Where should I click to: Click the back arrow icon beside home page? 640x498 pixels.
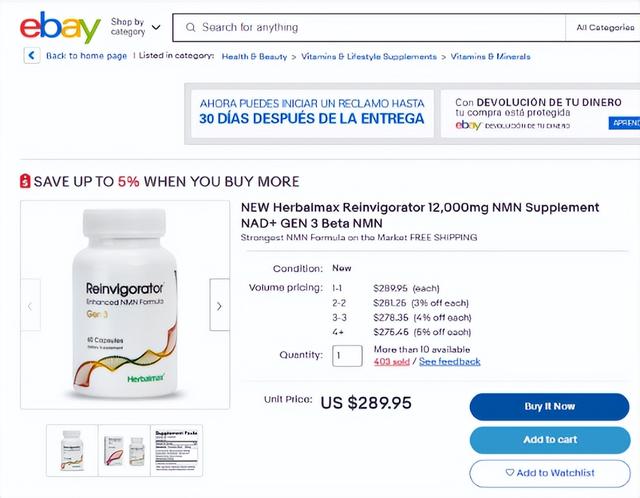(32, 56)
